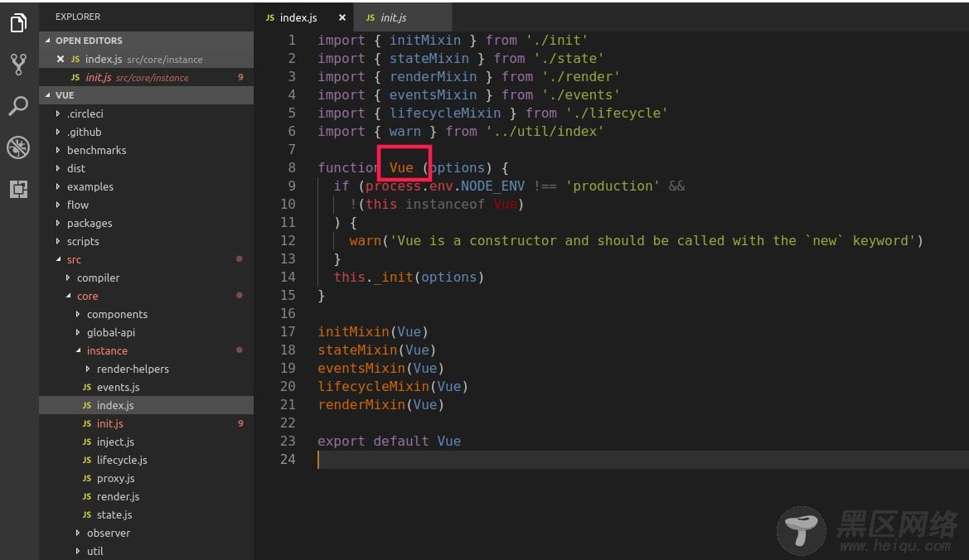Click instanceof keyword on line 10
The image size is (969, 560).
(x=445, y=205)
